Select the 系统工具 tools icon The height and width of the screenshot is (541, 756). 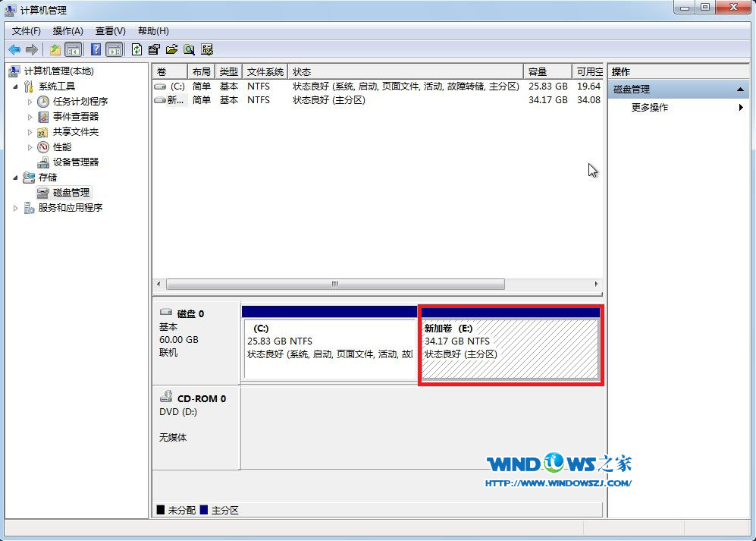29,86
